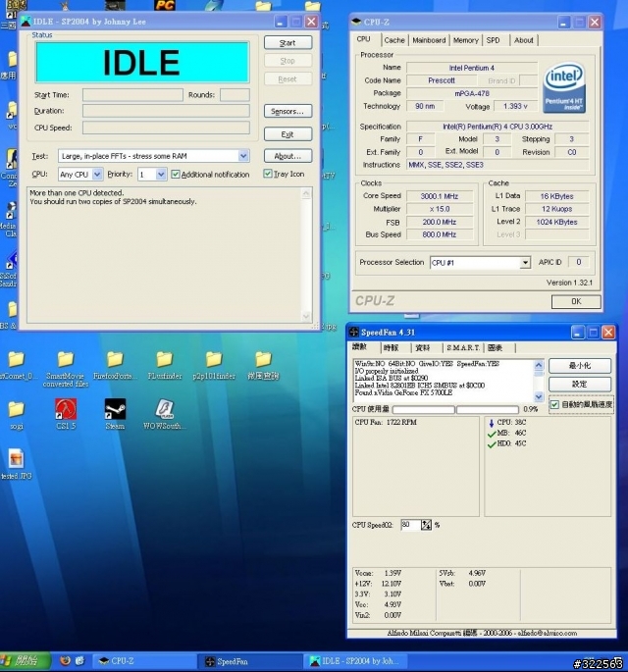Screen dimensions: 628x672
Task: Switch to the SPD tab
Action: 493,40
